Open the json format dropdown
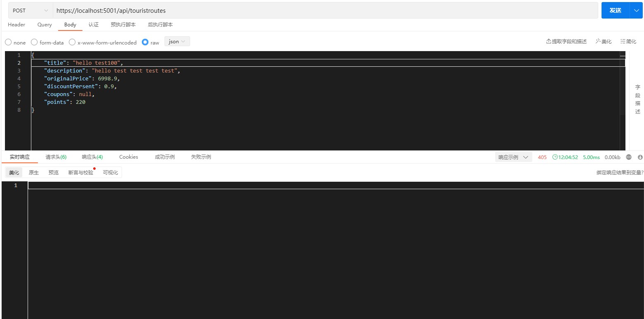Viewport: 644px width, 319px height. coord(177,41)
